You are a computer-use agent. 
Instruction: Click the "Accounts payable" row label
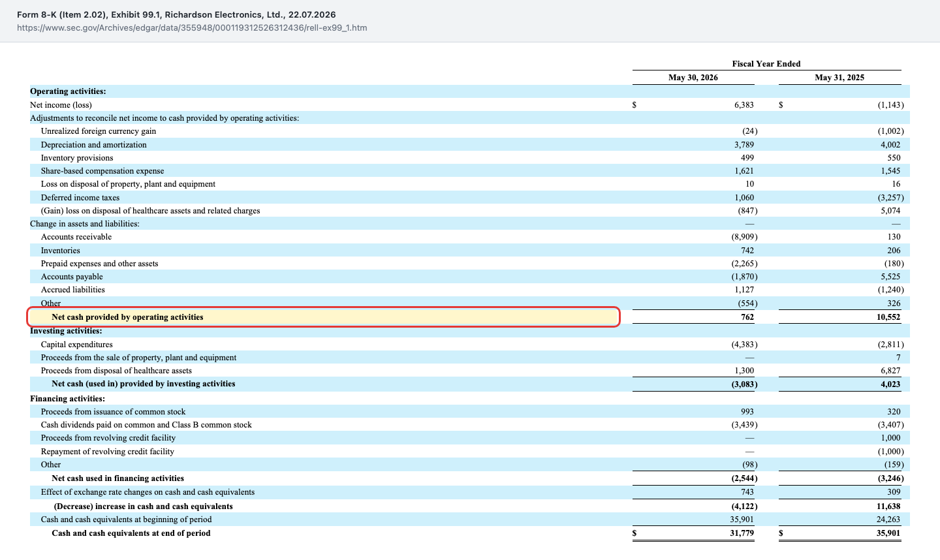coord(72,277)
